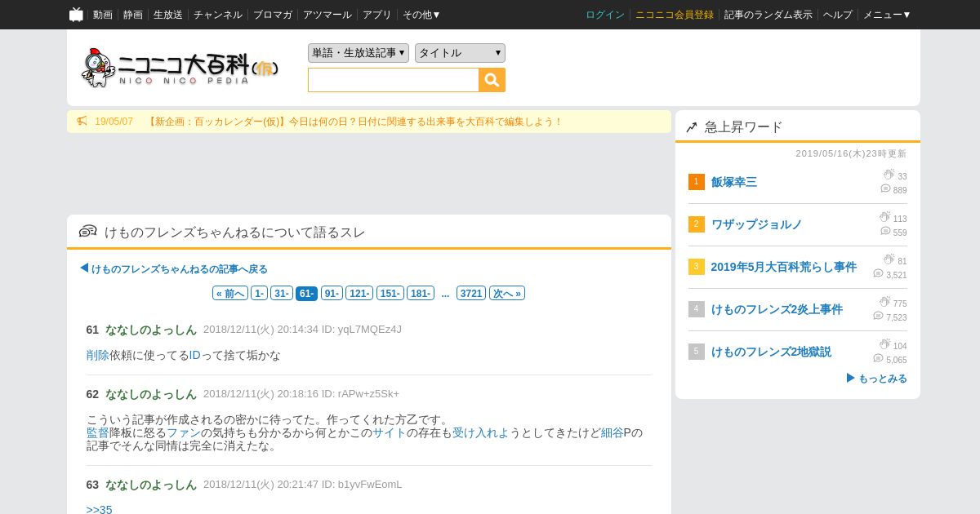Image resolution: width=980 pixels, height=514 pixels.
Task: Click the 監督 link in post 62
Action: (x=98, y=432)
